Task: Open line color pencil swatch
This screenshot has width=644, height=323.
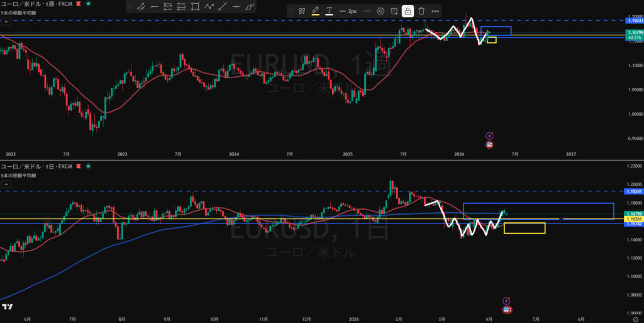Action: point(315,11)
